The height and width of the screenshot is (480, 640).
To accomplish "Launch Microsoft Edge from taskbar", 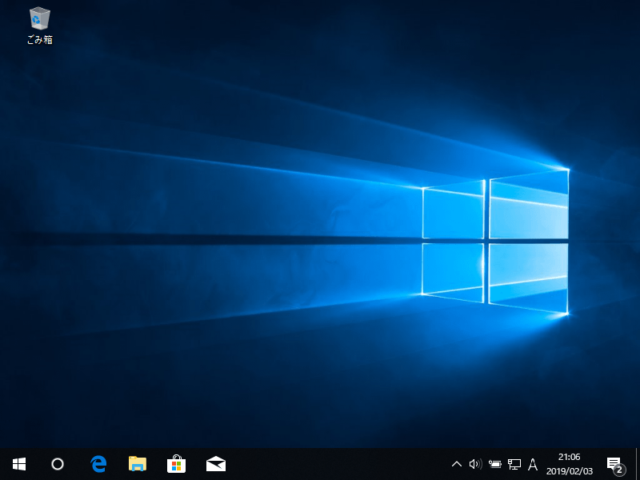I will [98, 464].
